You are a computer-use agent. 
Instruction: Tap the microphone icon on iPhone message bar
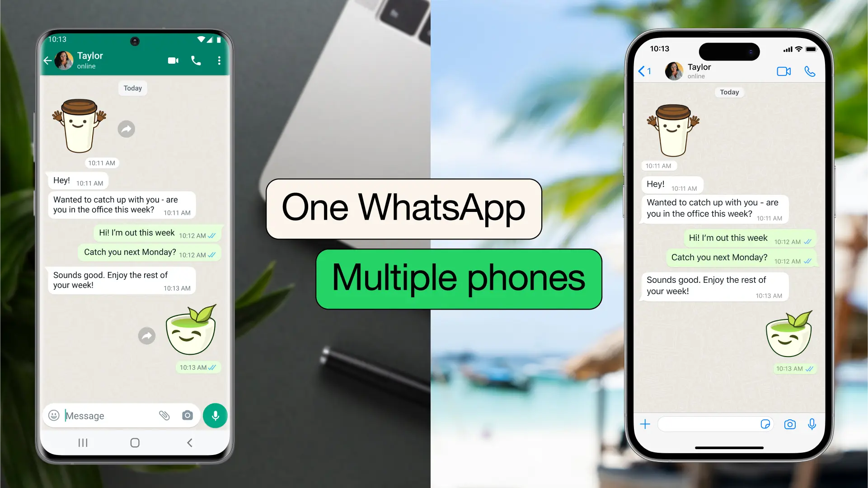click(x=812, y=424)
